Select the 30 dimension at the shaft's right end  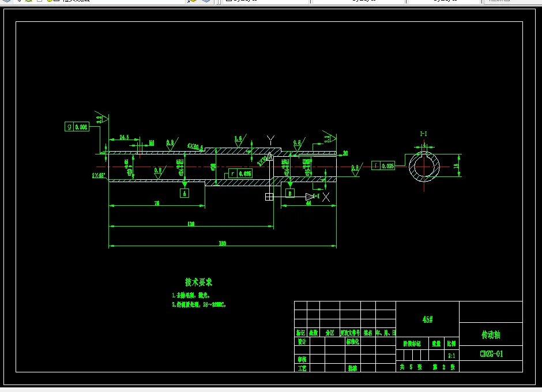[345, 153]
